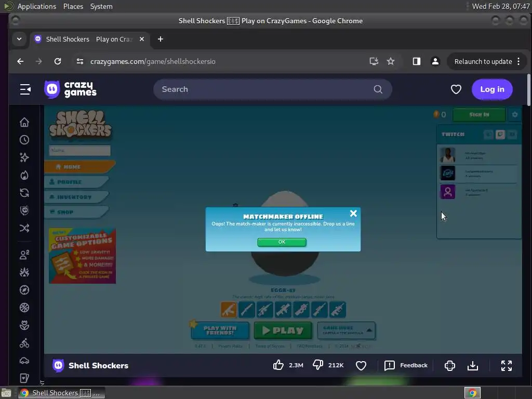Viewport: 532px width, 399px height.
Task: Open the Places menu
Action: click(73, 6)
